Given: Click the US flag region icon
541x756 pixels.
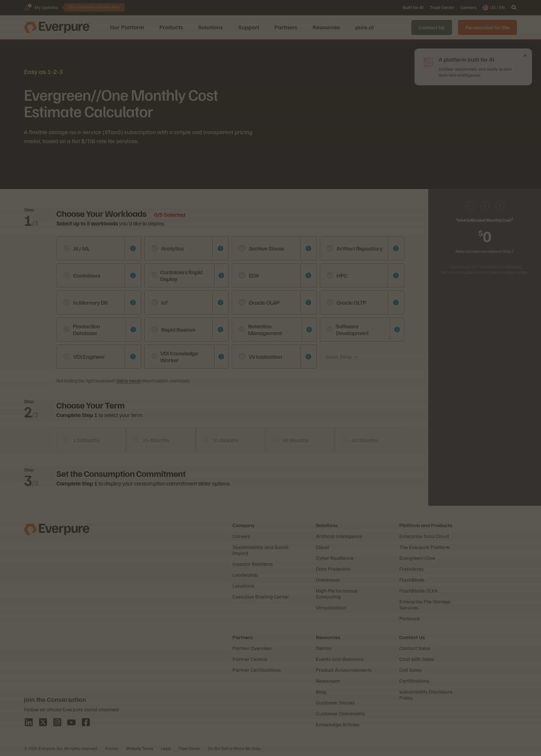Looking at the screenshot, I should coord(485,8).
